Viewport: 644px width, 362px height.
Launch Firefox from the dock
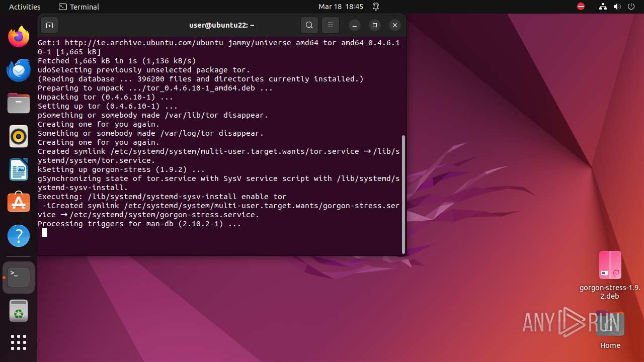click(19, 37)
